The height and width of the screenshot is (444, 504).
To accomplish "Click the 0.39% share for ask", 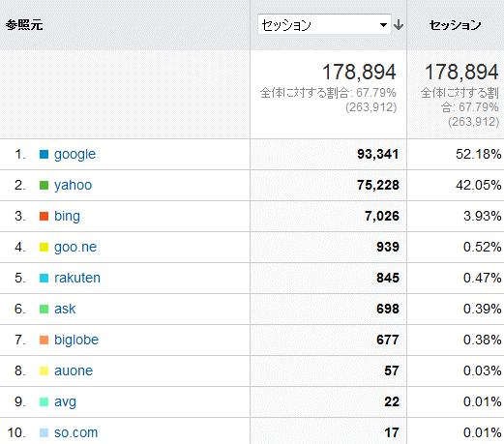I will tap(483, 309).
